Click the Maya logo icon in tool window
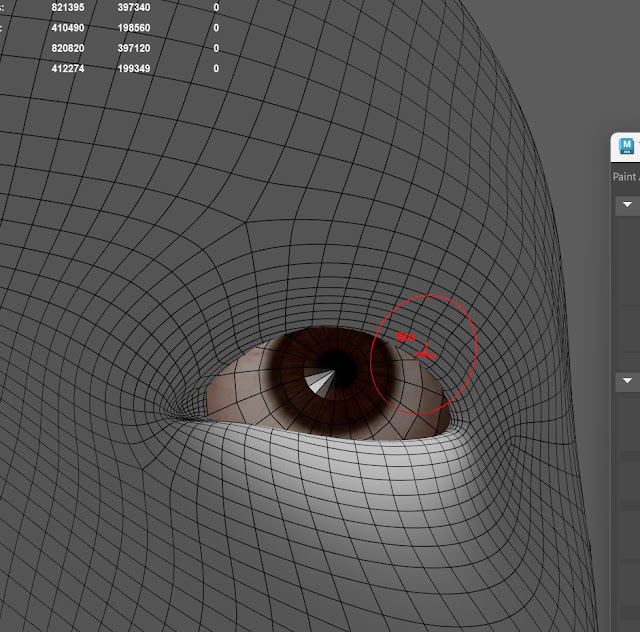This screenshot has height=632, width=640. (x=626, y=146)
